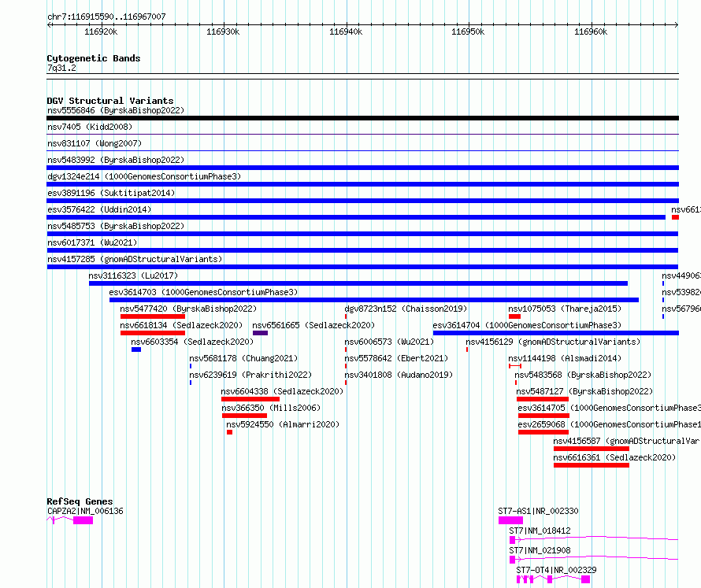The width and height of the screenshot is (701, 588).
Task: Open dgv1324e214 (1000GenomesConsortiumPhase3) entry
Action: tap(144, 176)
